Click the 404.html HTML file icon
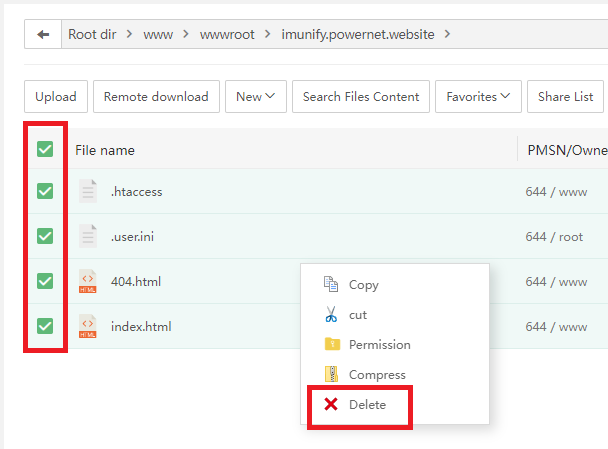The width and height of the screenshot is (608, 449). coord(88,281)
